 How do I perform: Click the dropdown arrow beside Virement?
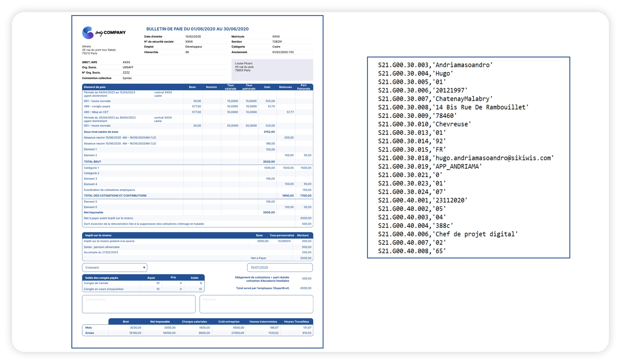pos(144,268)
